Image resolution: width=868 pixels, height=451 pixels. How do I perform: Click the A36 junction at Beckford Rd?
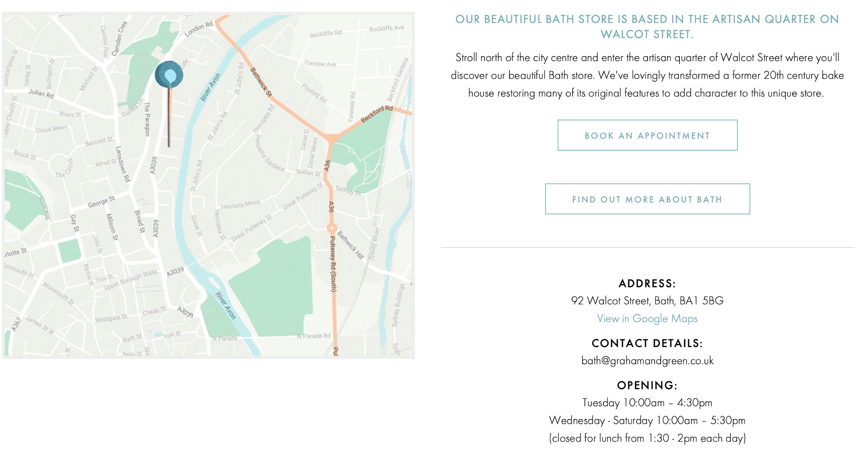pos(332,139)
